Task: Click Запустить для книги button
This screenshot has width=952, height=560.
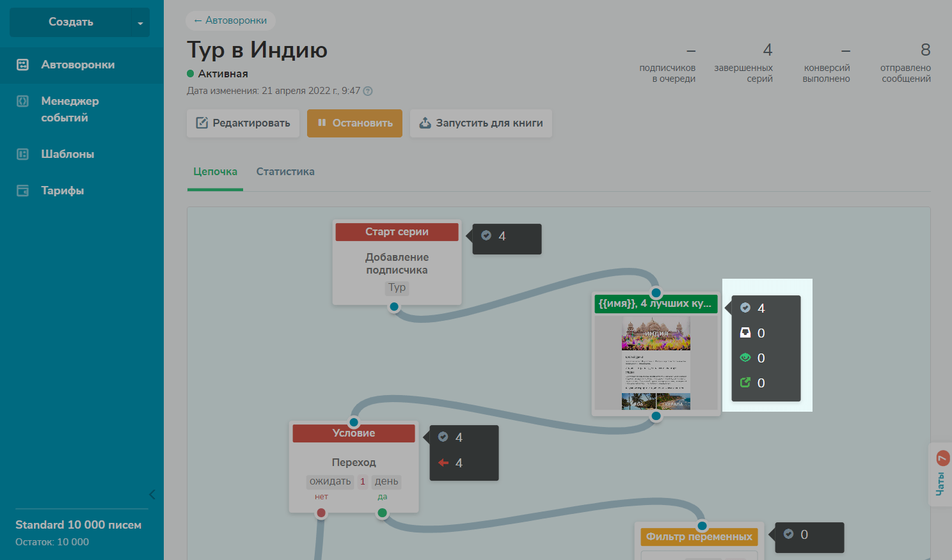Action: (481, 123)
